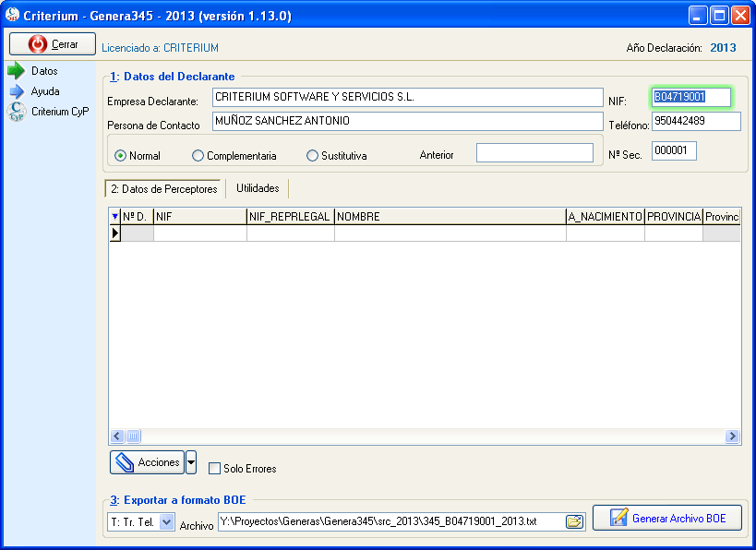Click the application icon in title bar
The image size is (756, 550).
tap(12, 16)
